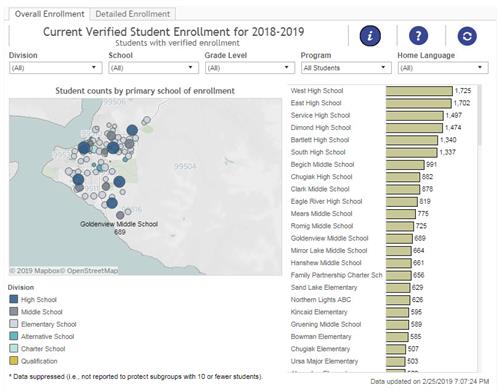This screenshot has width=500, height=391.
Task: Open help with the question mark icon
Action: [x=418, y=35]
